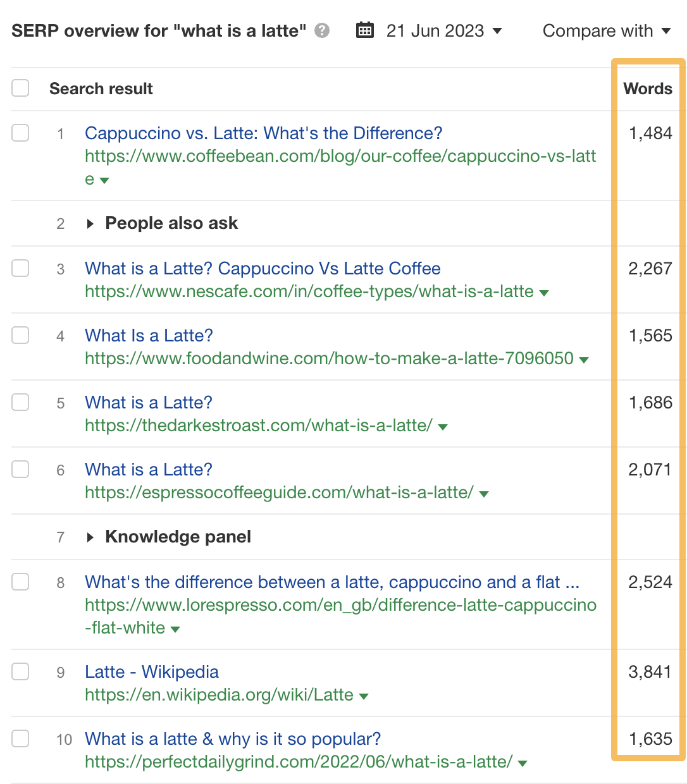The image size is (687, 784).
Task: Expand the Knowledge panel row
Action: (x=89, y=537)
